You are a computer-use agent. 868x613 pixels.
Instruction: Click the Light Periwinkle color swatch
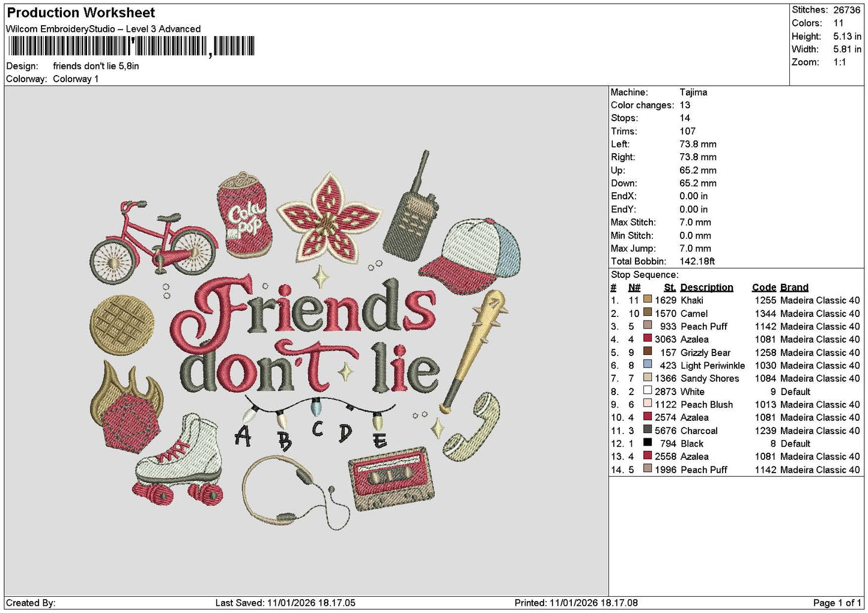point(648,364)
